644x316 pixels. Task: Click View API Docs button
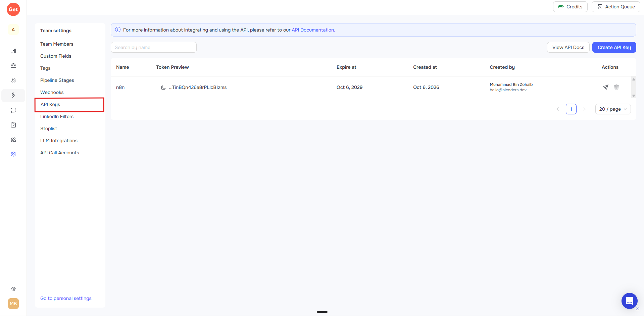pyautogui.click(x=568, y=47)
